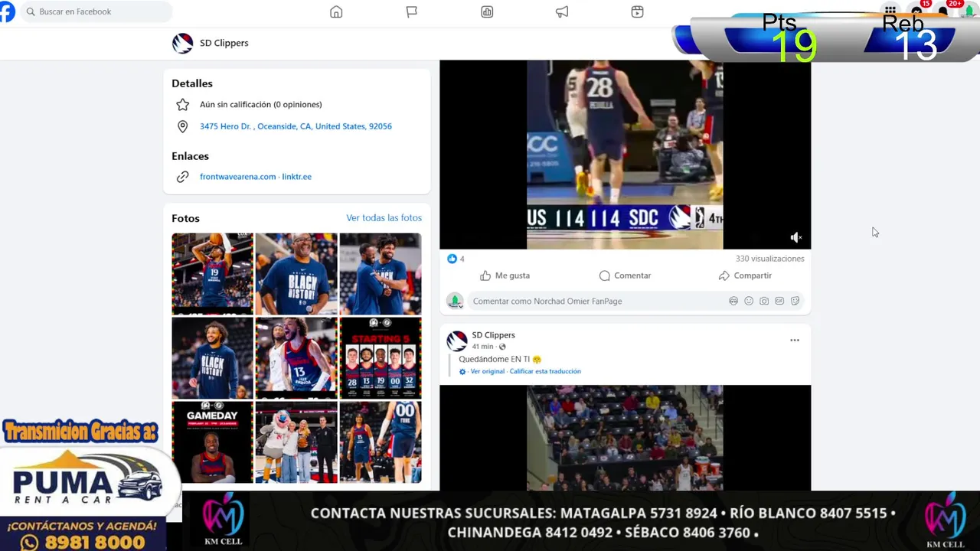Click 'Ver todas las fotos' link
Screen dimensions: 980x551
click(384, 218)
